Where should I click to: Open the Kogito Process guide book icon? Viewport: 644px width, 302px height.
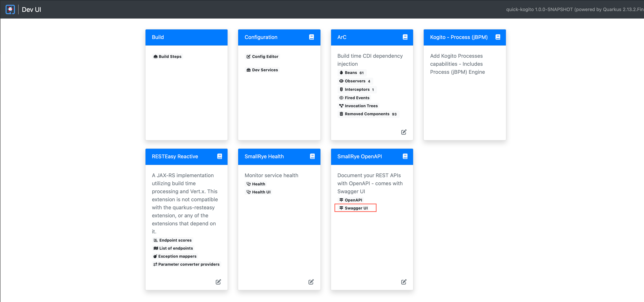498,37
